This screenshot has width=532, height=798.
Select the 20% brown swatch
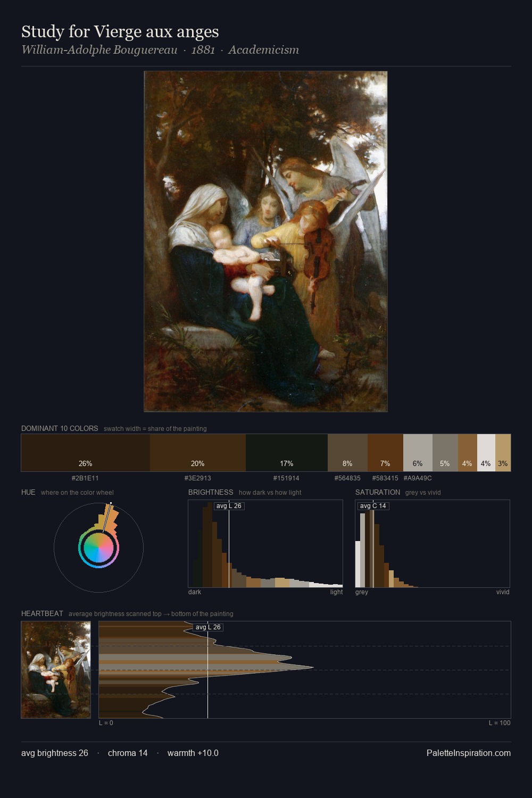point(198,453)
